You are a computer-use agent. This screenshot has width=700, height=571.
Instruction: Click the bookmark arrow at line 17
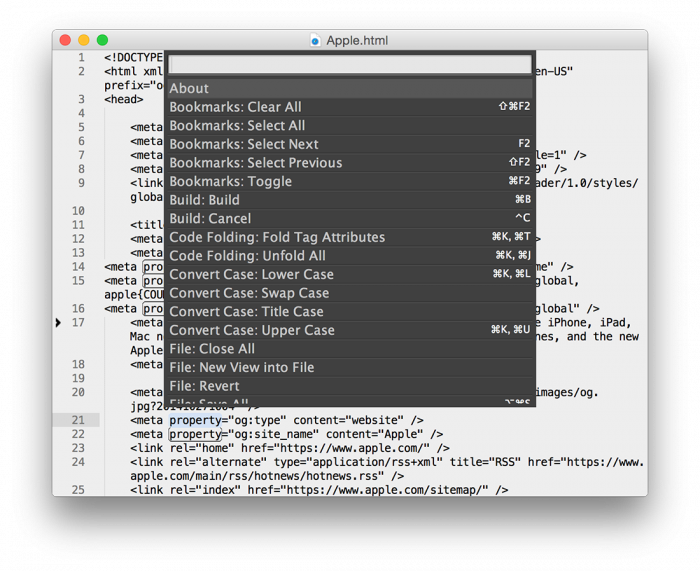pos(58,322)
